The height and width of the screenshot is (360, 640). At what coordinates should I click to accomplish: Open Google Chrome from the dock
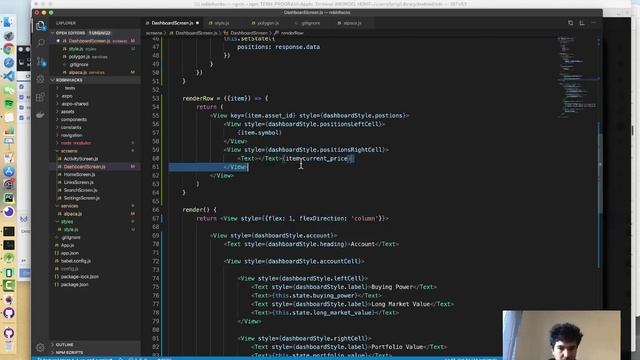coord(9,49)
